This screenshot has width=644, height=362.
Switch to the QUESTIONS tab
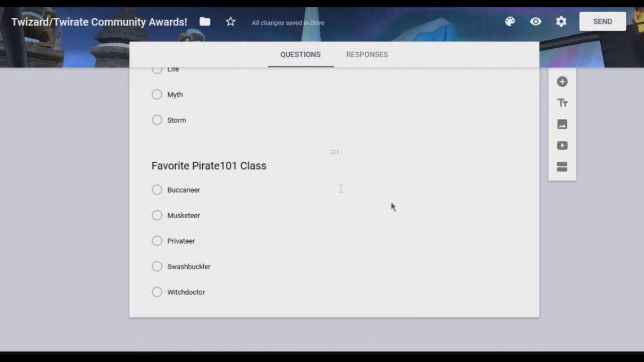pyautogui.click(x=300, y=54)
